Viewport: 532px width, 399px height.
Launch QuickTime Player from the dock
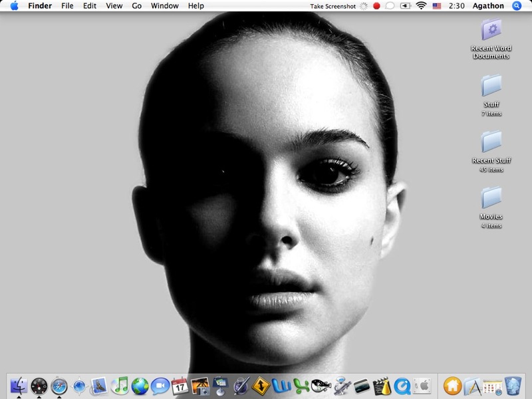[402, 385]
